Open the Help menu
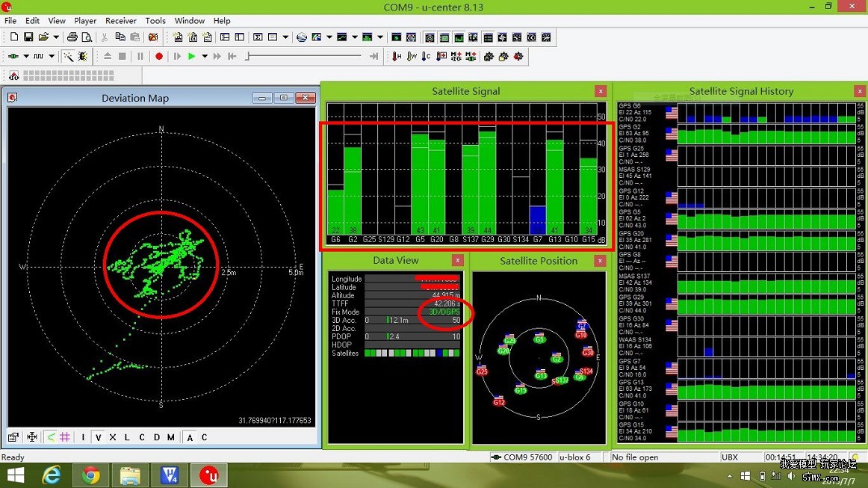The height and width of the screenshot is (488, 868). [222, 20]
